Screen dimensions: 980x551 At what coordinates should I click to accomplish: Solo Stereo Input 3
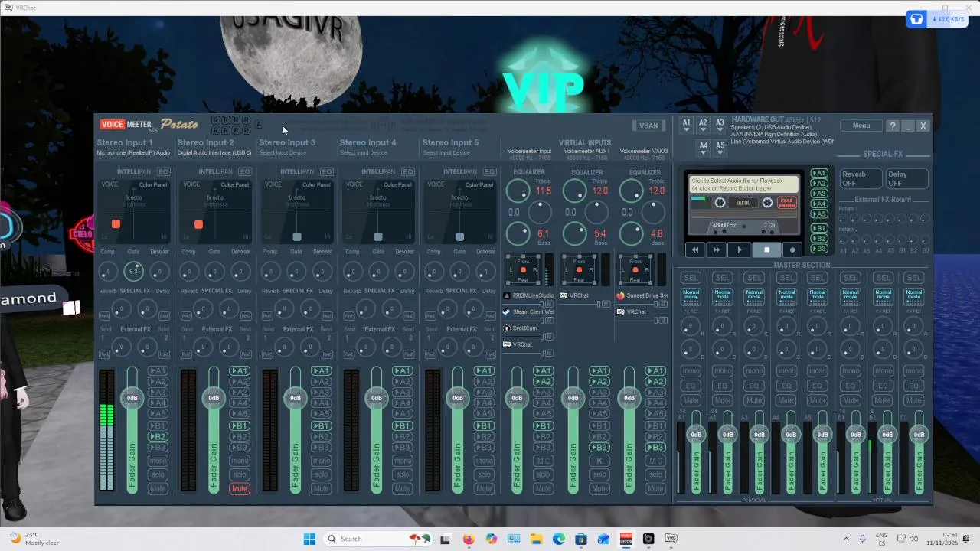point(322,474)
